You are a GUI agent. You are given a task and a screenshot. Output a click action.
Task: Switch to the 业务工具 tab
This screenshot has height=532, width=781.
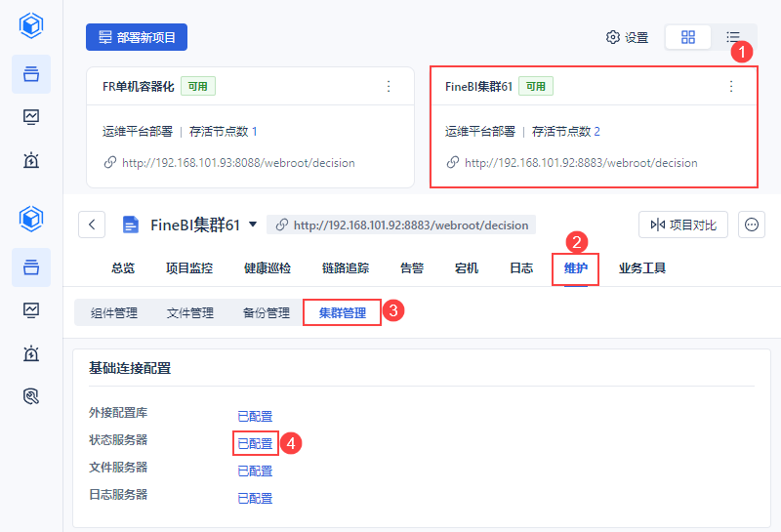click(642, 268)
